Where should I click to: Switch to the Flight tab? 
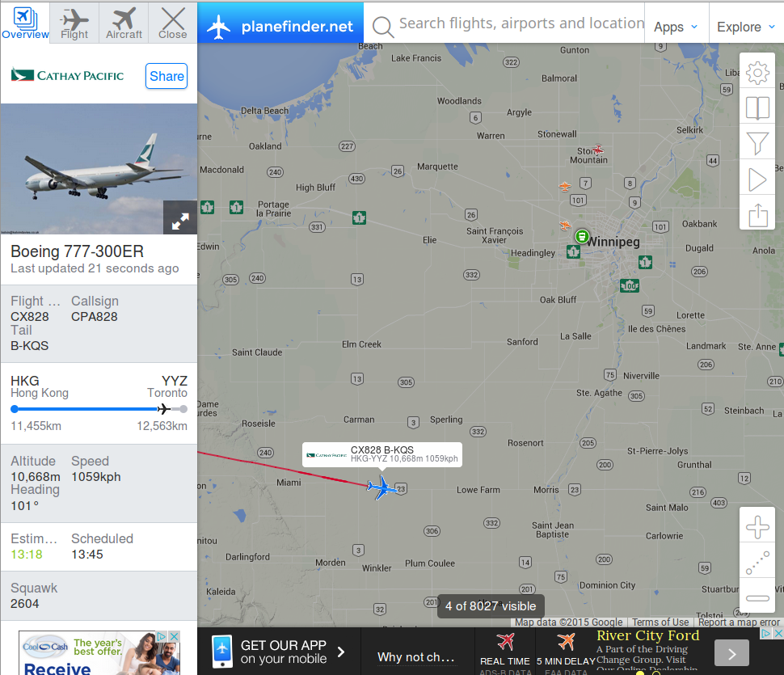(x=74, y=23)
